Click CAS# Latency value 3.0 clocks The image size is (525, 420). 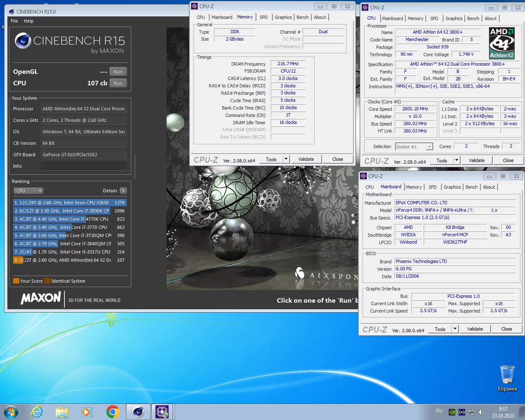288,78
